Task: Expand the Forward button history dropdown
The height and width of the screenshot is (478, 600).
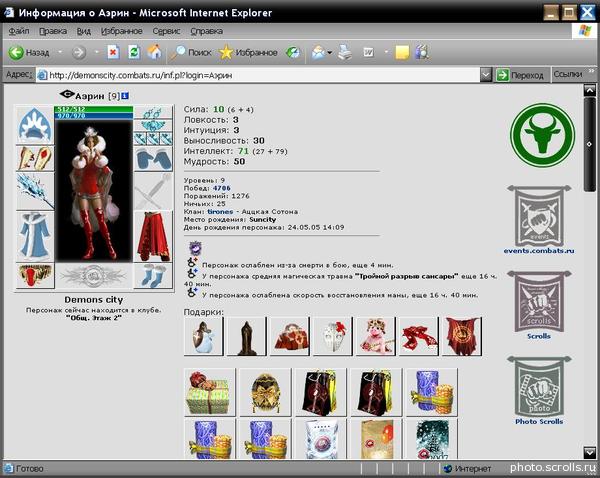Action: [x=96, y=52]
